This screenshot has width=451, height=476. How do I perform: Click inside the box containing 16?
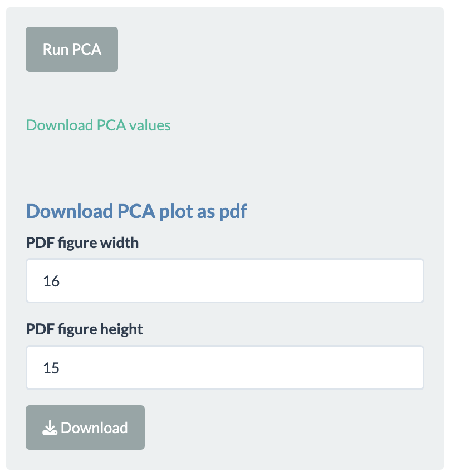(225, 280)
